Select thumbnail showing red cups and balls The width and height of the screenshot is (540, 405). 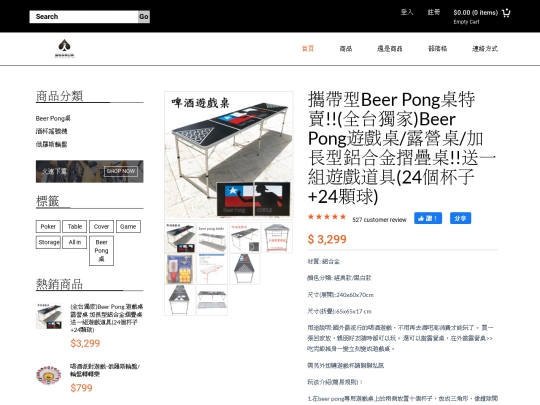(x=180, y=269)
